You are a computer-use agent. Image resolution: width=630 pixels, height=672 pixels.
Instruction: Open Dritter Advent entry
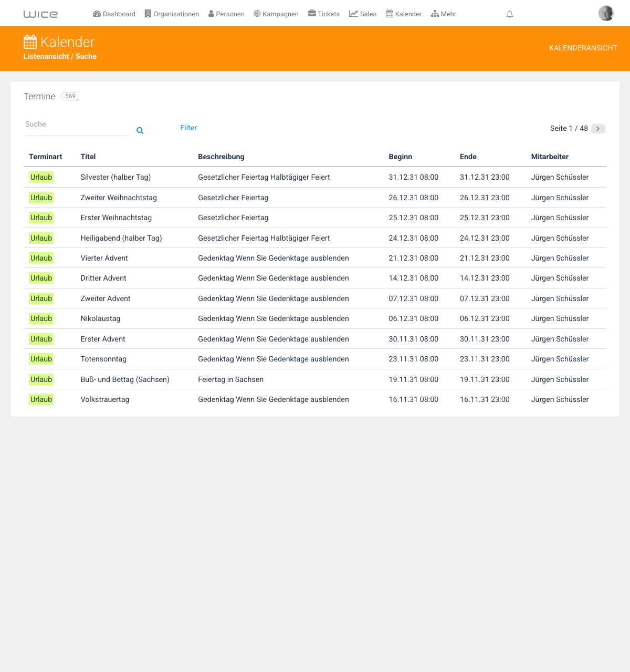[103, 278]
